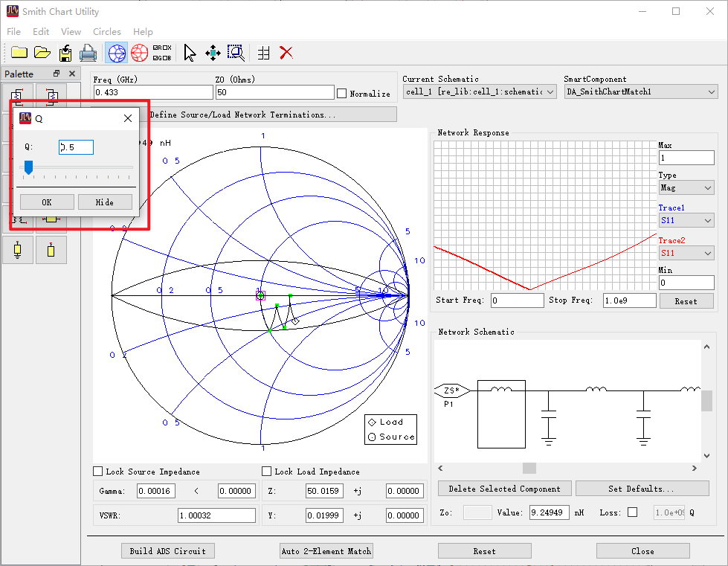Open the Trace2 S11 dropdown
This screenshot has height=566, width=728.
point(686,253)
